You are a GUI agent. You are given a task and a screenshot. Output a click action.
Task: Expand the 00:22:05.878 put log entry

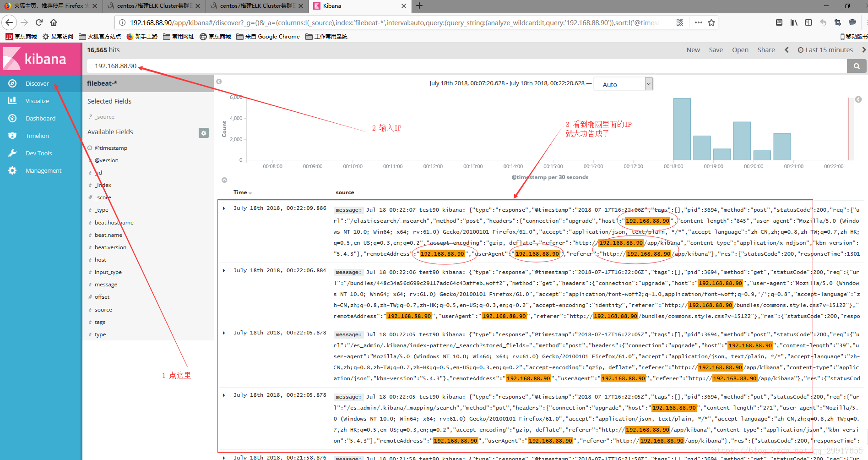point(224,395)
